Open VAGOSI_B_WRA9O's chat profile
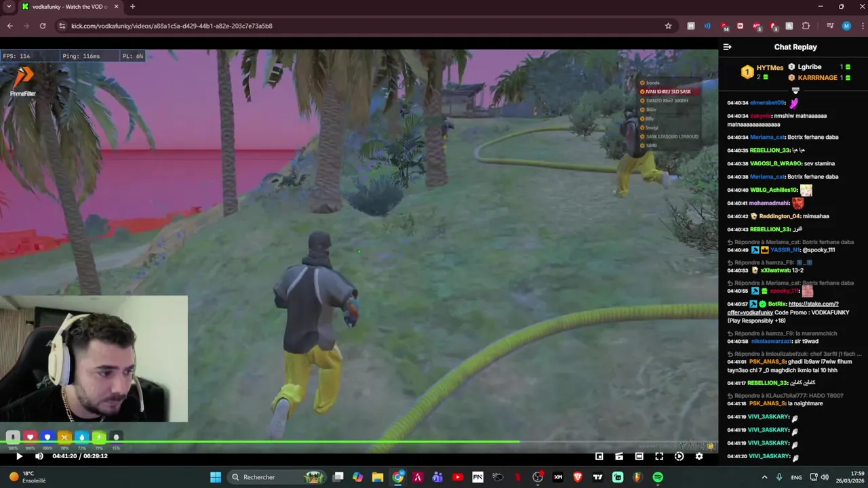 776,163
